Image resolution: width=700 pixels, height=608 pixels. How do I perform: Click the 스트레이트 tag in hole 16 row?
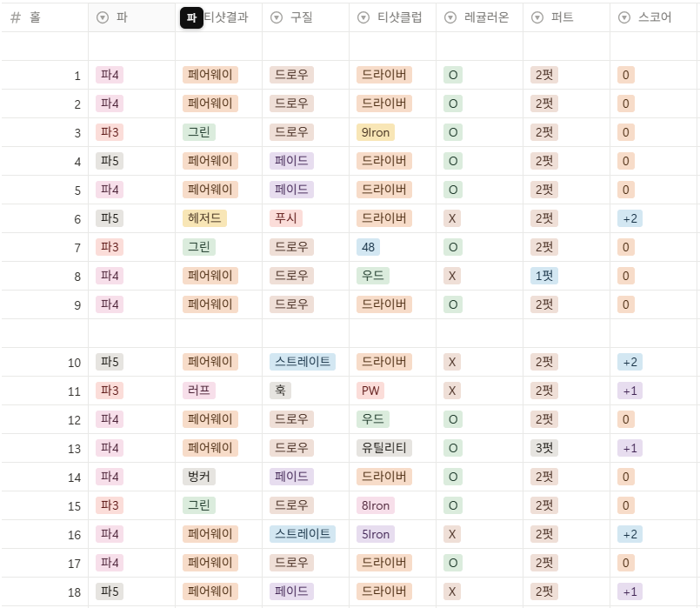(x=303, y=534)
